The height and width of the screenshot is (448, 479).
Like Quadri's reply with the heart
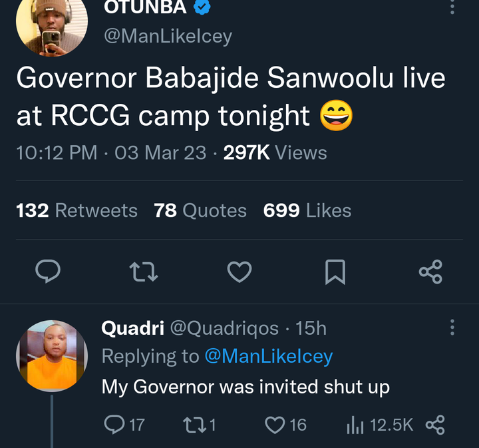275,425
